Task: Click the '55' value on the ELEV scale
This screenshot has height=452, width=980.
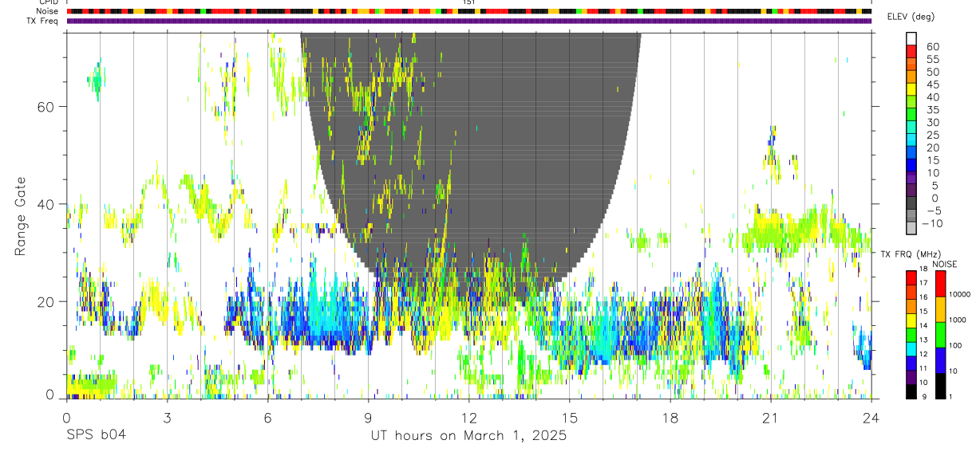Action: [x=932, y=60]
